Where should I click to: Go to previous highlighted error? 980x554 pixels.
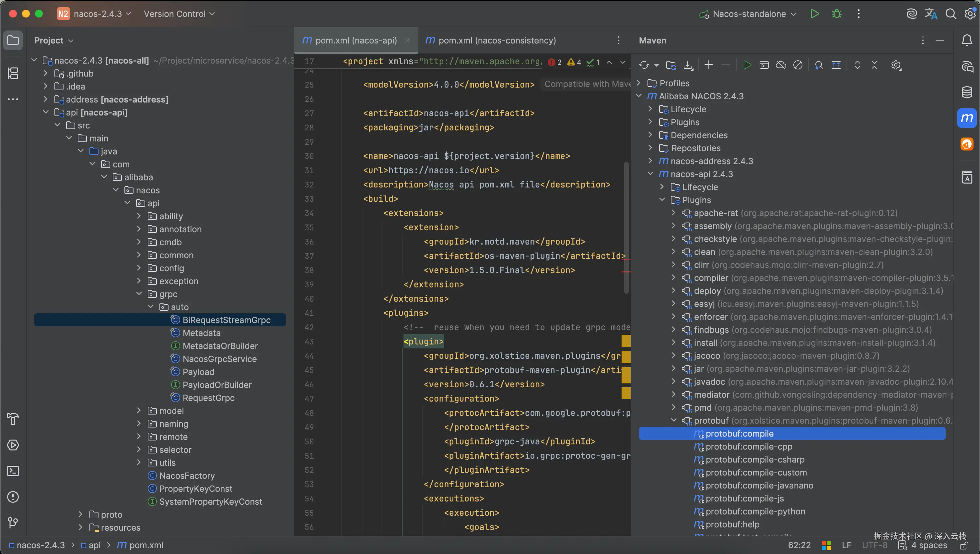609,62
